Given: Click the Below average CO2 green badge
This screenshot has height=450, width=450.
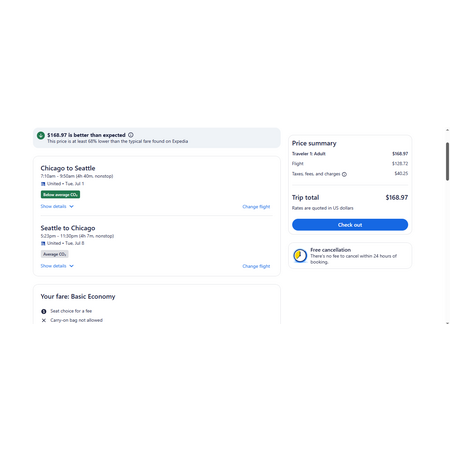Looking at the screenshot, I should [60, 195].
